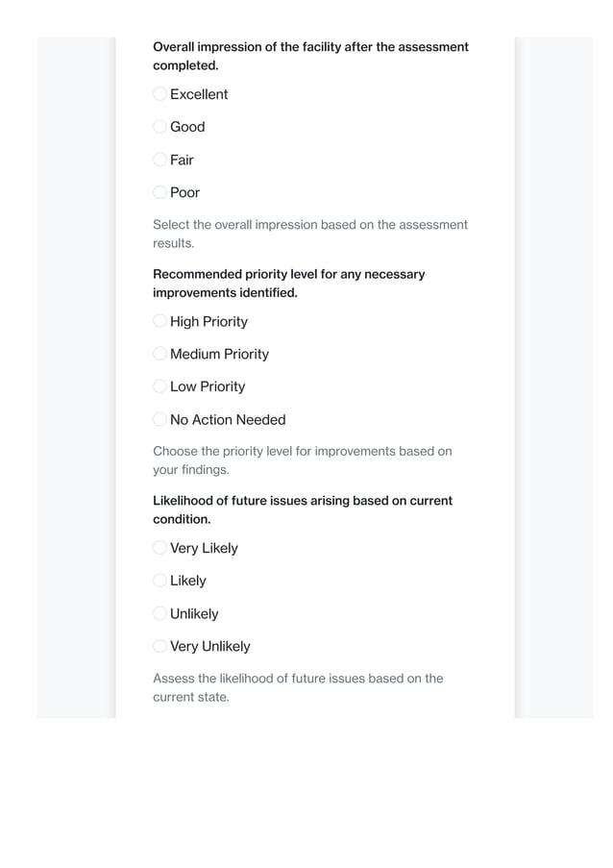
Task: Select the Very Unlikely radio option
Action: click(x=160, y=646)
